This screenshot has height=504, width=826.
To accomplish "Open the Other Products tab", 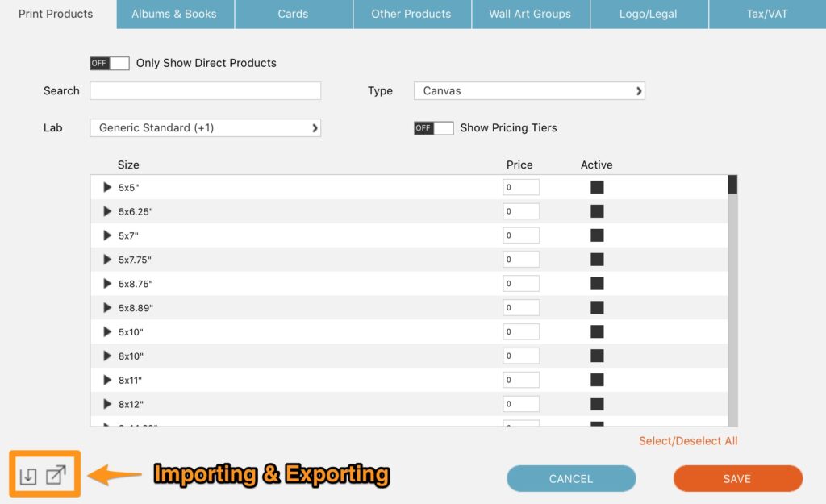I will click(x=412, y=15).
